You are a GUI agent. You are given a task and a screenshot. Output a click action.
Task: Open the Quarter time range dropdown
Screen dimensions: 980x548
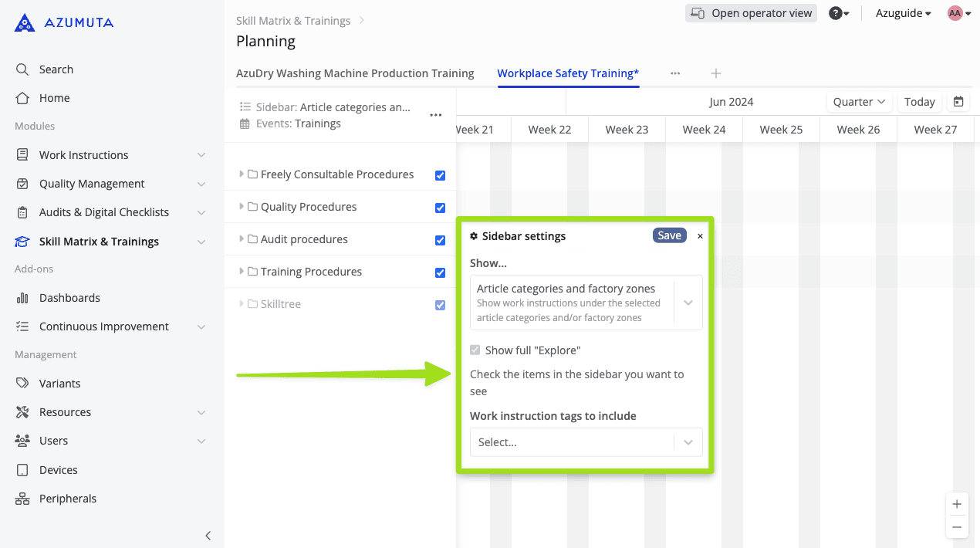(858, 102)
